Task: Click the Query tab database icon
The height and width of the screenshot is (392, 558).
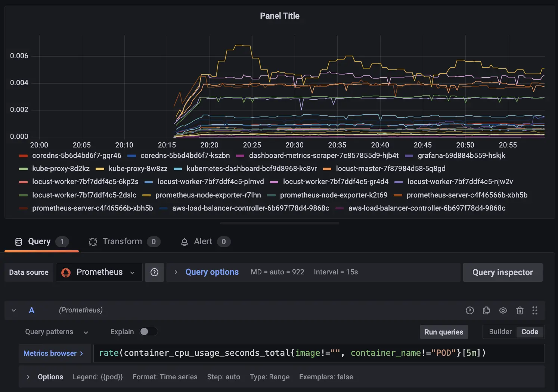Action: (19, 242)
